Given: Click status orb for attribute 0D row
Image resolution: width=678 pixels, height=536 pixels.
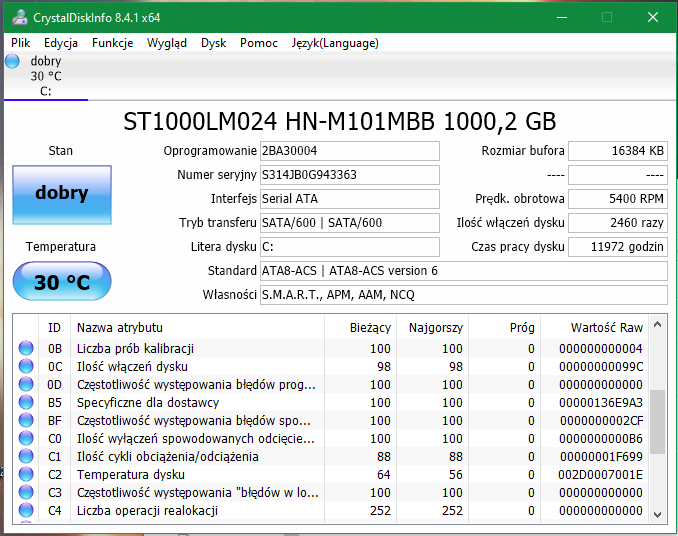Looking at the screenshot, I should point(26,384).
